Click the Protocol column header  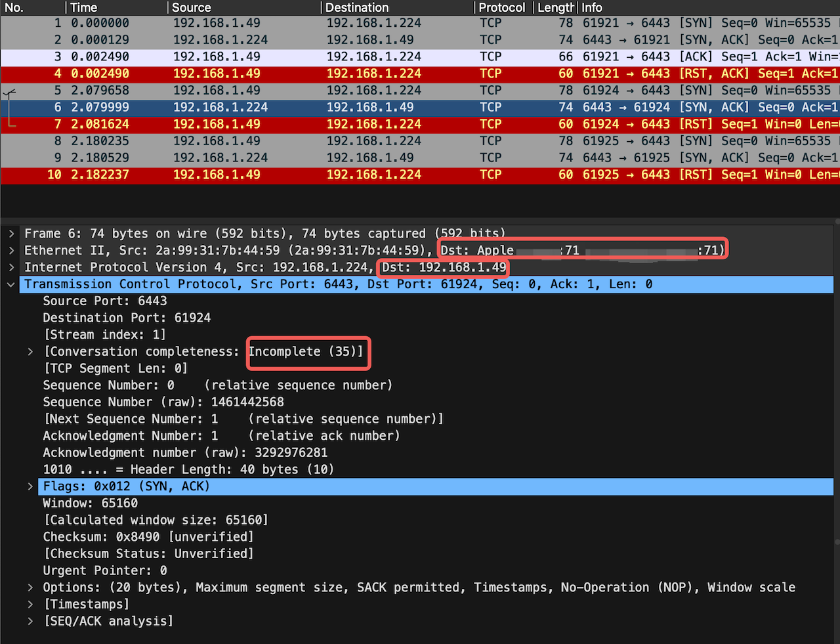click(x=501, y=8)
